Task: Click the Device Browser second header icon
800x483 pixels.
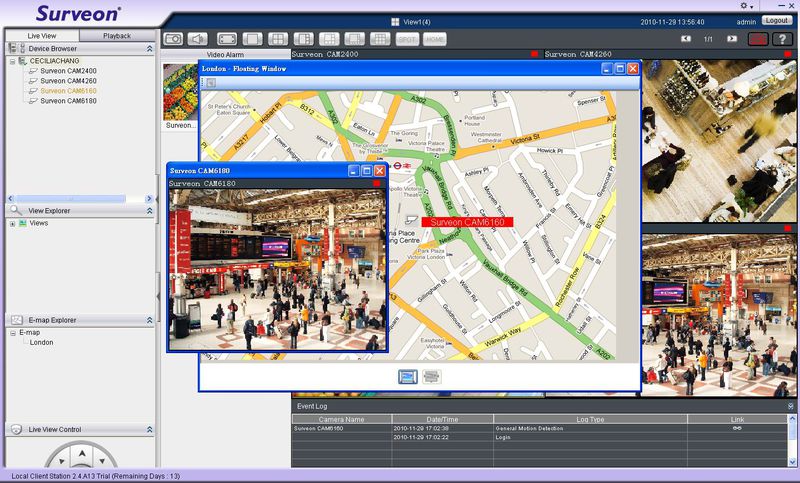Action: [22, 48]
